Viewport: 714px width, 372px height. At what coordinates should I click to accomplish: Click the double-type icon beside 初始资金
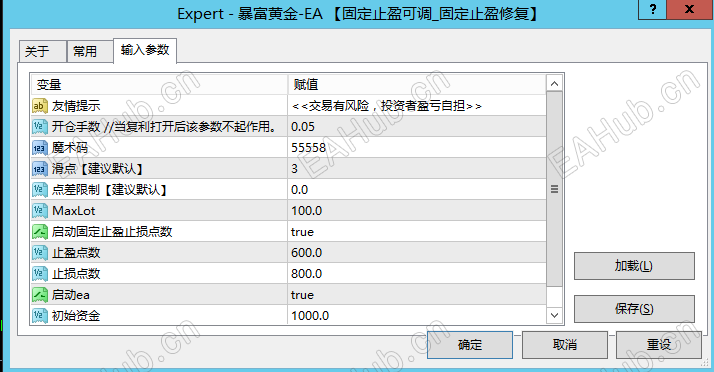(x=40, y=316)
